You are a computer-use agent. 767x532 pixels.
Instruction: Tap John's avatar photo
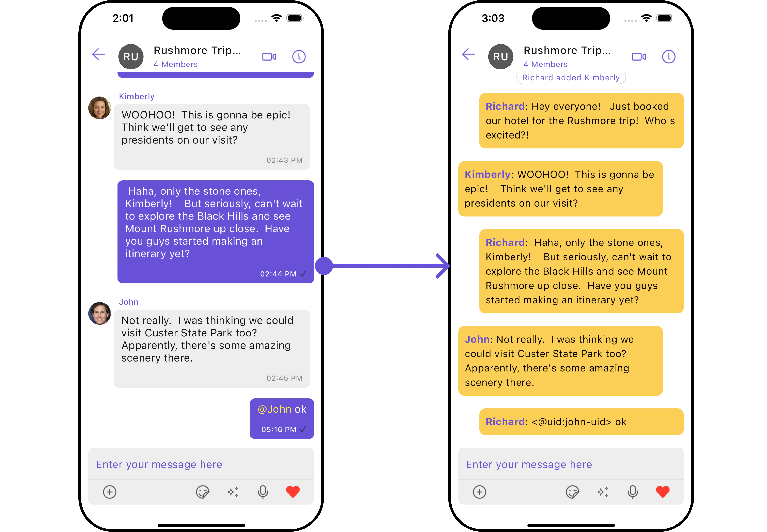pyautogui.click(x=99, y=313)
